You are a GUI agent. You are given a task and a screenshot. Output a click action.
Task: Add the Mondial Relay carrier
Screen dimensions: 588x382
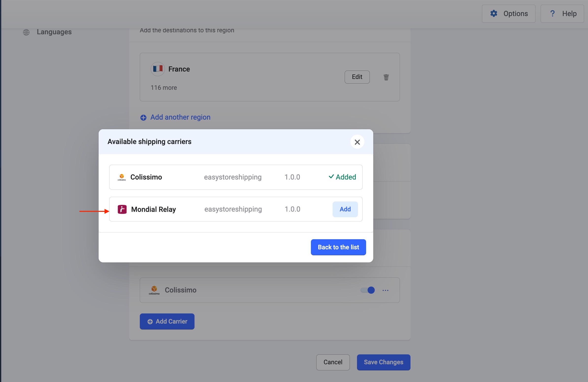pos(345,209)
